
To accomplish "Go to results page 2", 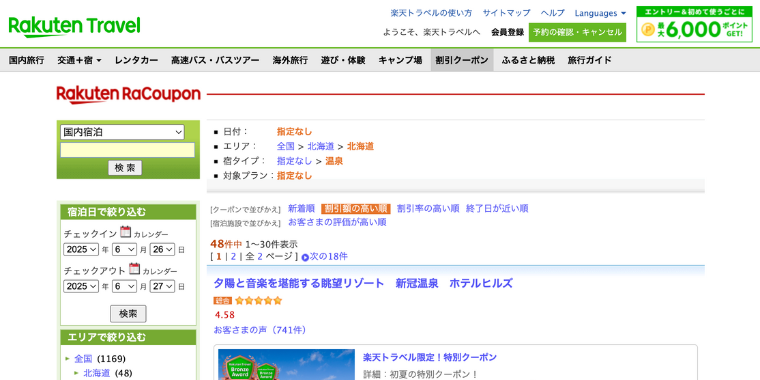I will (233, 256).
